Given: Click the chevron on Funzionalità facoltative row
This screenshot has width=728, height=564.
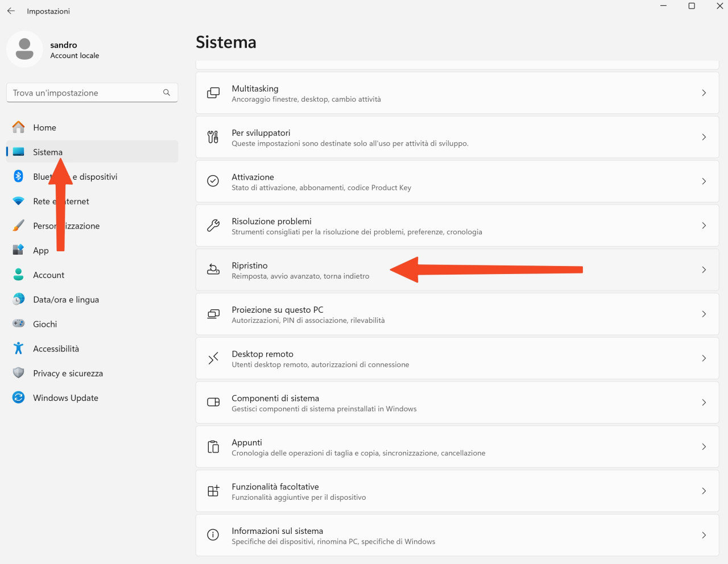Looking at the screenshot, I should [704, 491].
